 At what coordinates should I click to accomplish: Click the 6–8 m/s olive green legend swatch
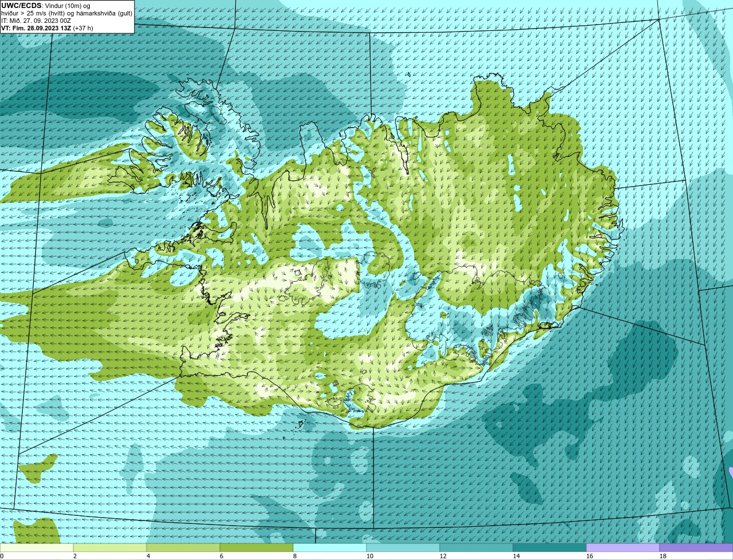257,547
